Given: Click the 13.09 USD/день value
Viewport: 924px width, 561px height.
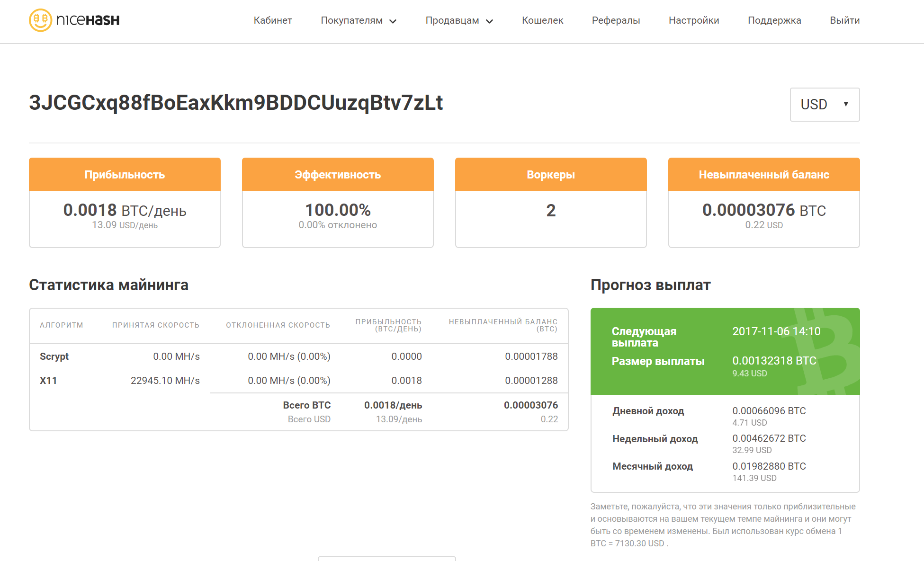Looking at the screenshot, I should click(x=125, y=225).
